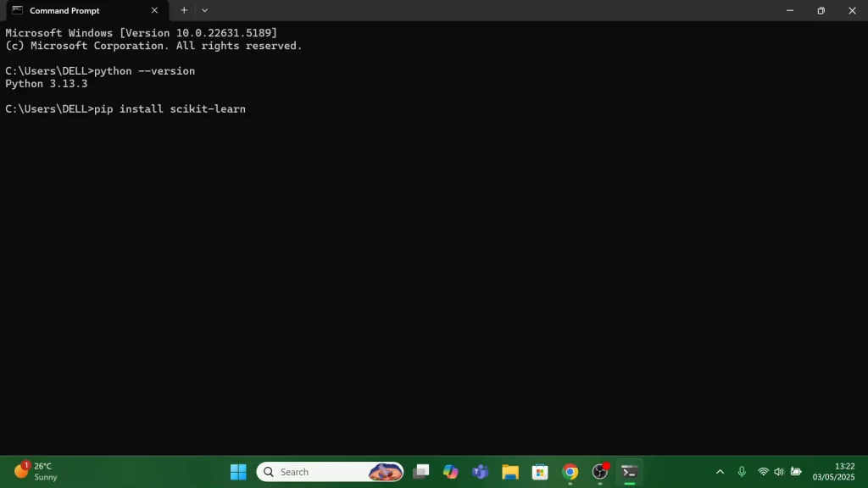The height and width of the screenshot is (488, 868).
Task: Click the Windows Start button
Action: pos(238,472)
